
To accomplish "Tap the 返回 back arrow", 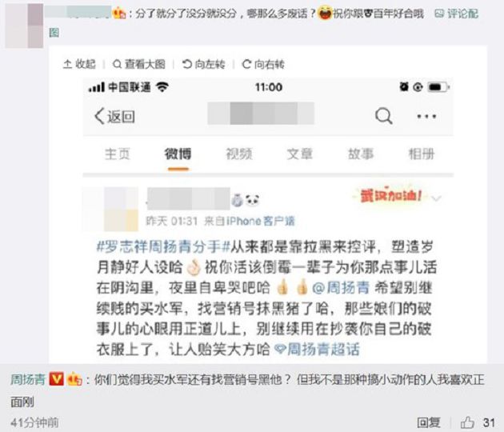I will click(x=114, y=116).
